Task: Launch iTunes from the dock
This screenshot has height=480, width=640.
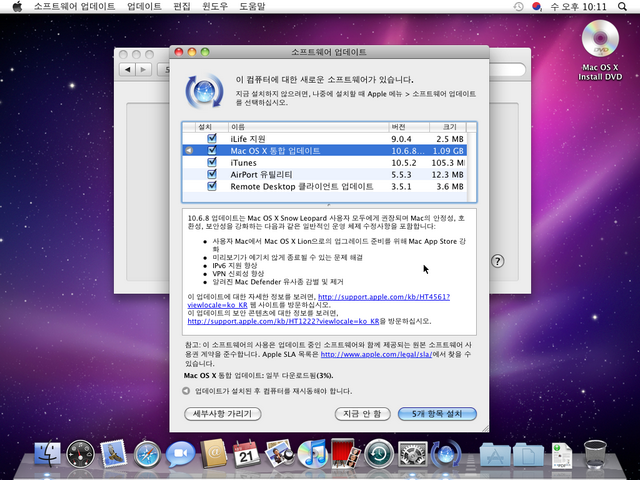Action: 312,453
